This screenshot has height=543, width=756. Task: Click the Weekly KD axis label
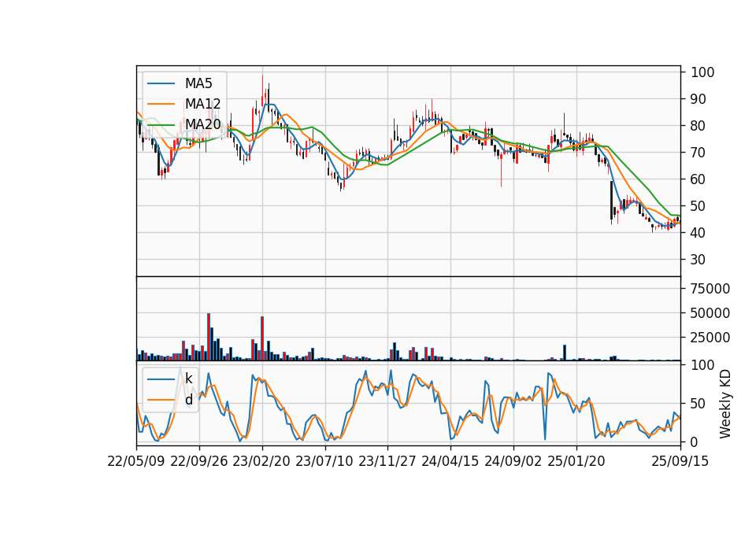pyautogui.click(x=725, y=404)
